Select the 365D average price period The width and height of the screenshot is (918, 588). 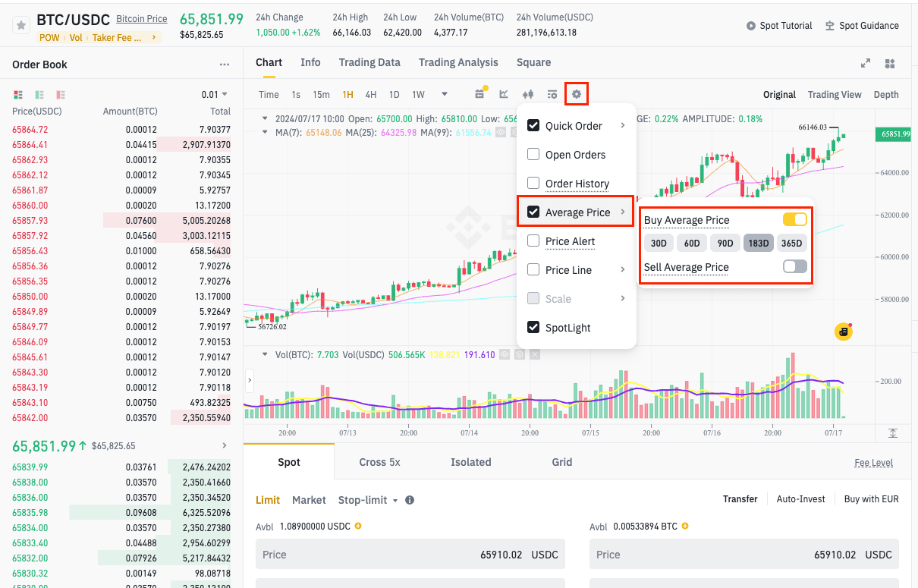coord(791,244)
